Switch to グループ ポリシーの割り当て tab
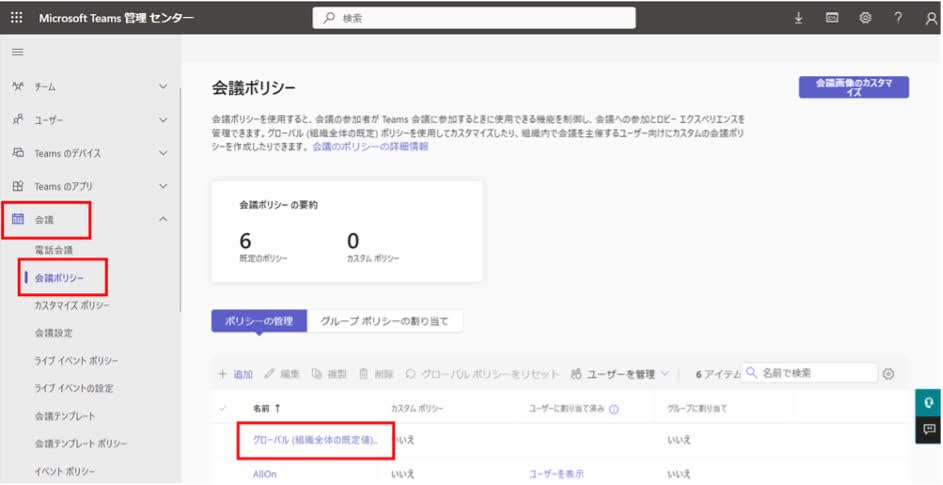The image size is (943, 485). coord(384,321)
